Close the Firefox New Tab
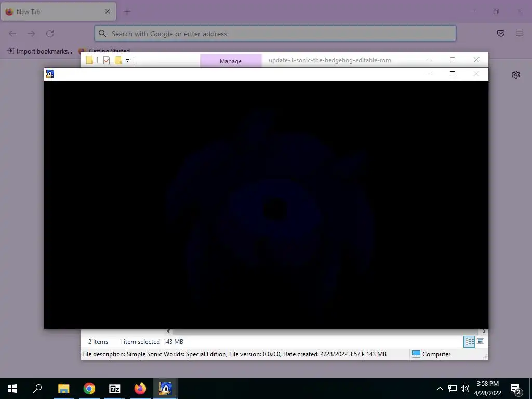Viewport: 532px width, 399px height. tap(108, 11)
